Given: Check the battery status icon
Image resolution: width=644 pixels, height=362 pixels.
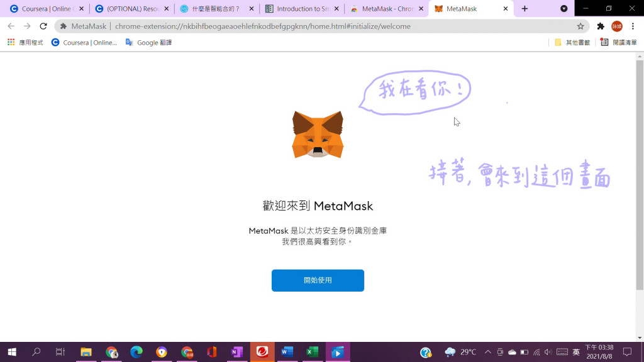Looking at the screenshot, I should [524, 352].
